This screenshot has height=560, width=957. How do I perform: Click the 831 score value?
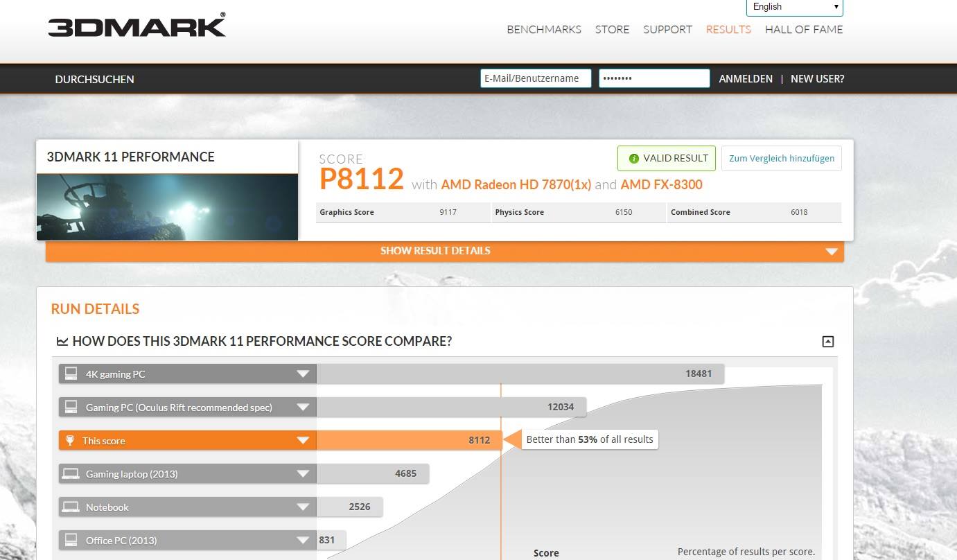coord(326,540)
